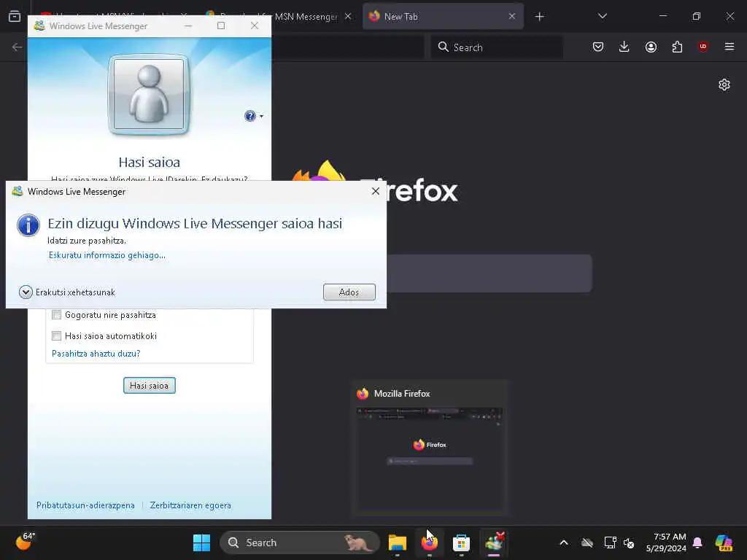Expand Erakutsi xehetasunak details

point(26,292)
